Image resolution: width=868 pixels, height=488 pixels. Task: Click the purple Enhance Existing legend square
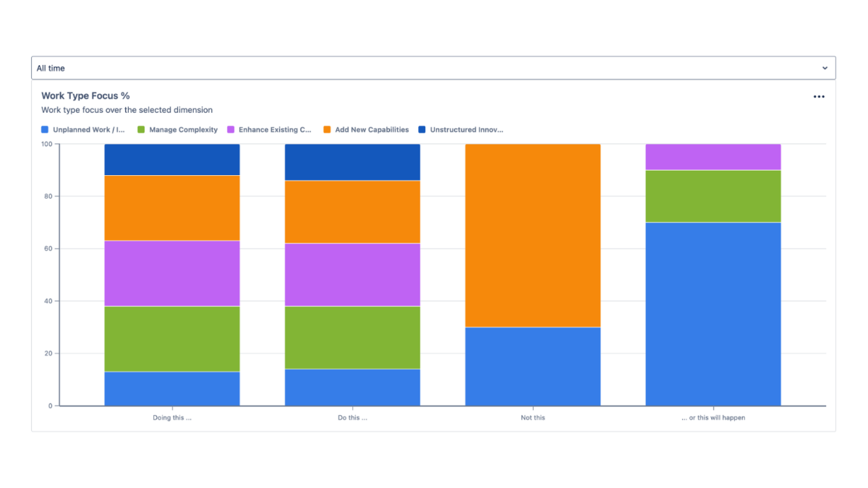[231, 130]
